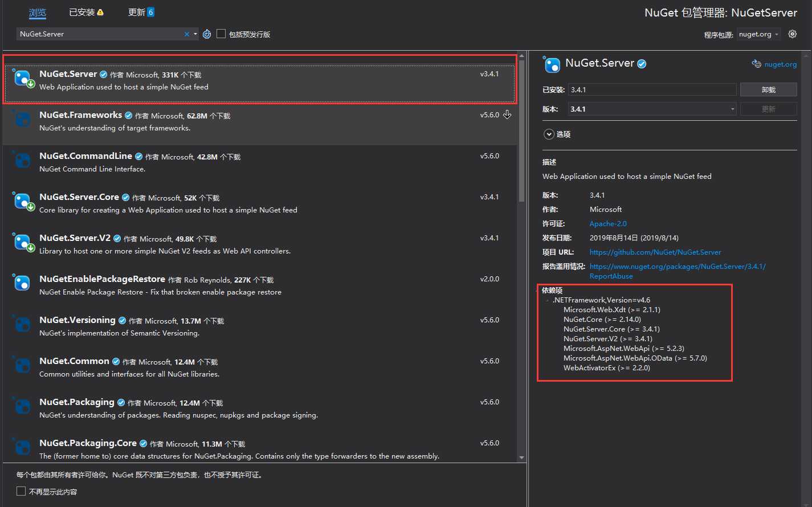Screen dimensions: 812x507
Task: Expand the options section chevron
Action: click(549, 134)
